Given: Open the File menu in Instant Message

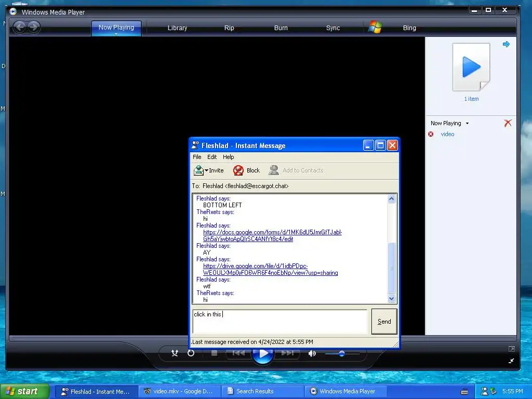Looking at the screenshot, I should point(197,157).
